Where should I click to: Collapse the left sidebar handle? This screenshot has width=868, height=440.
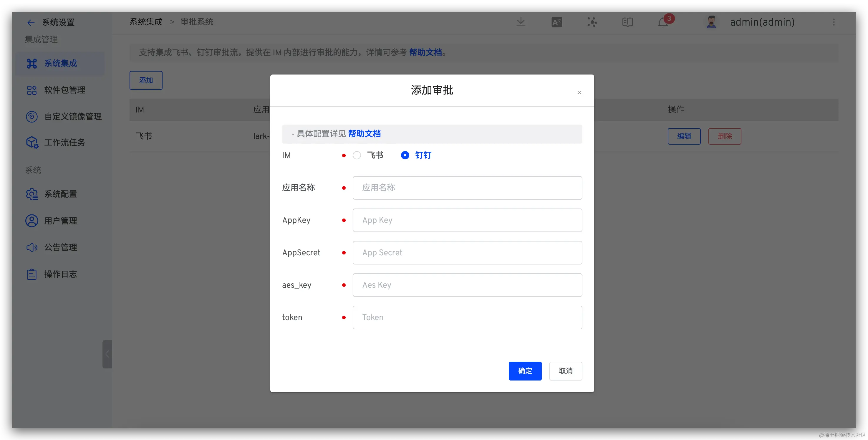tap(107, 354)
